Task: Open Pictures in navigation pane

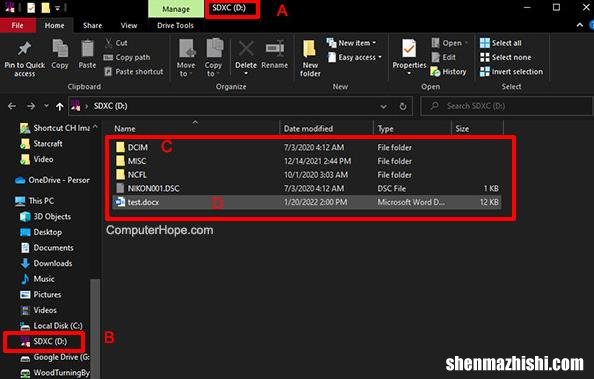Action: 41,294
